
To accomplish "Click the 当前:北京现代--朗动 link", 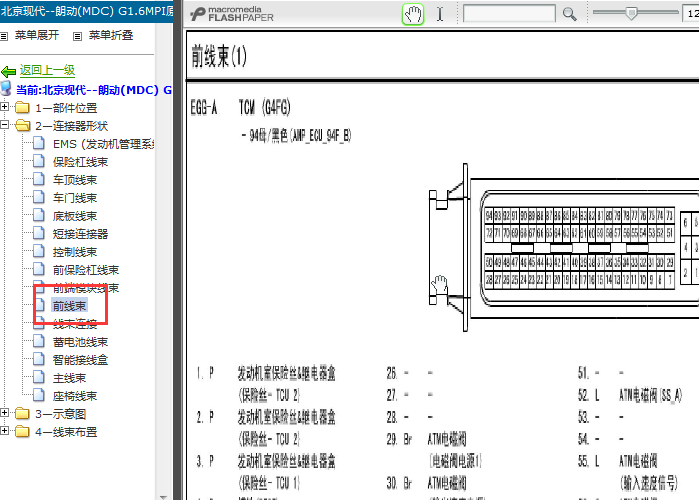I will pyautogui.click(x=94, y=90).
